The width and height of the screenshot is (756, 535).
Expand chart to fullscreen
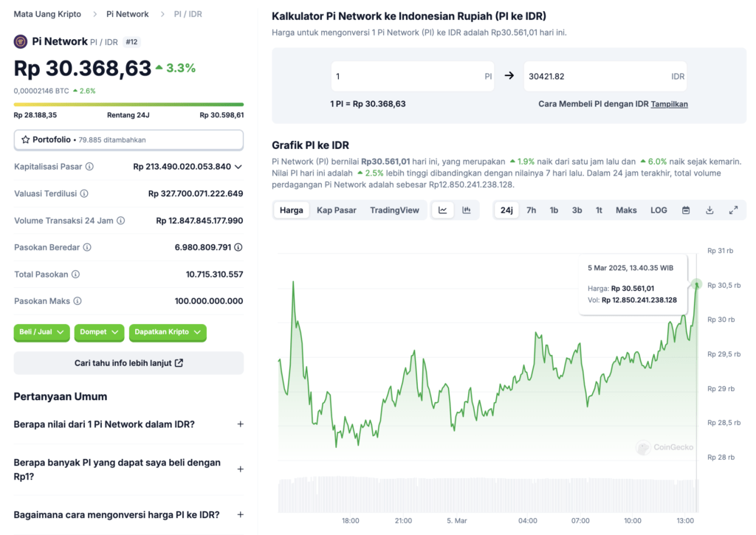733,210
